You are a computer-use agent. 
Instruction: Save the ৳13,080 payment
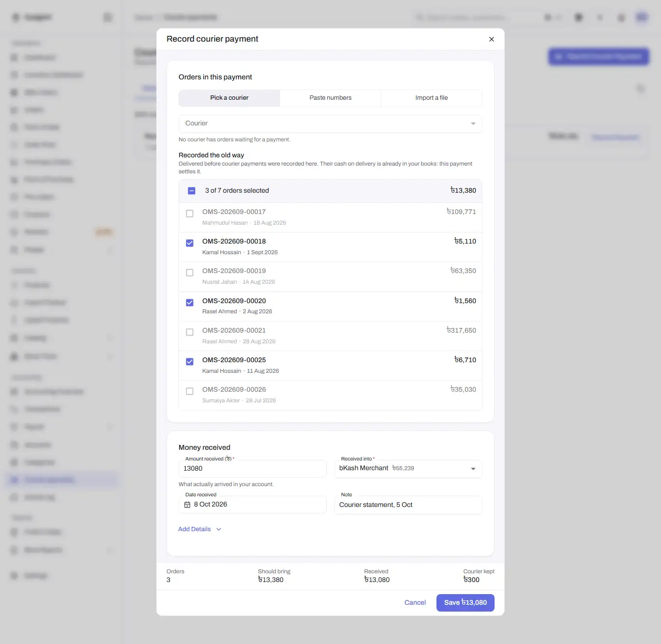466,603
